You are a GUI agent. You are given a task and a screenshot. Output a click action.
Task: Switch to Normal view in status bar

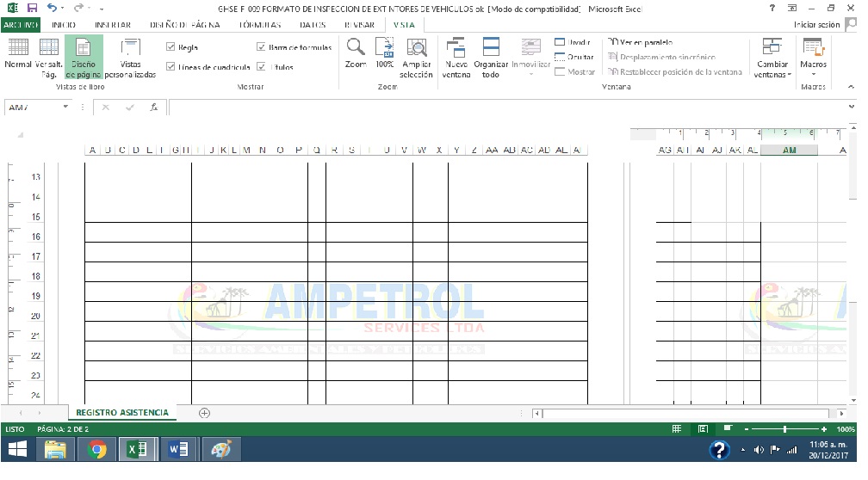[677, 429]
